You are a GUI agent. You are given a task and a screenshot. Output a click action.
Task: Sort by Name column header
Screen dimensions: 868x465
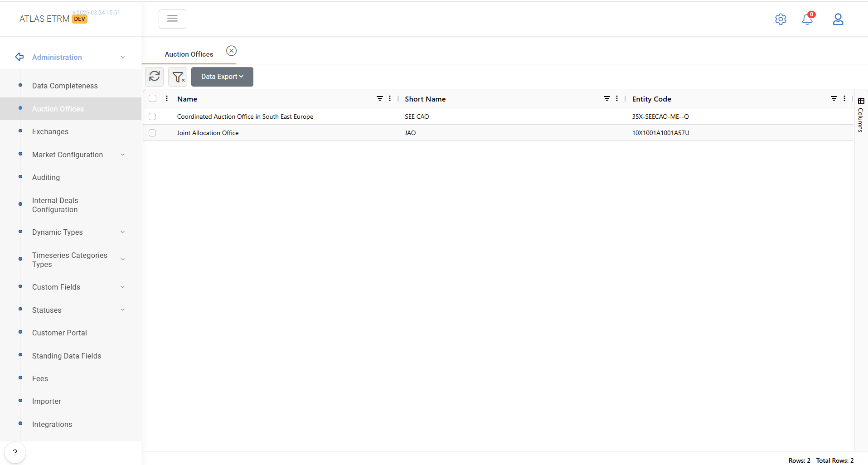(x=187, y=99)
